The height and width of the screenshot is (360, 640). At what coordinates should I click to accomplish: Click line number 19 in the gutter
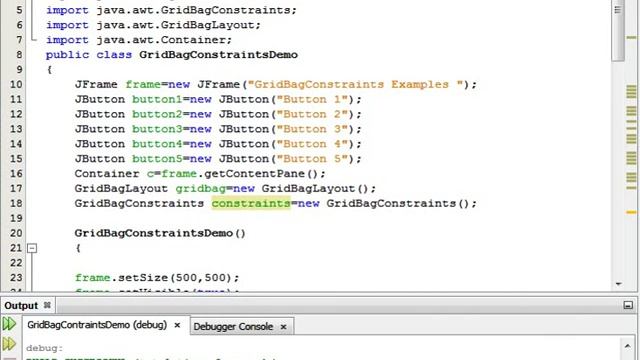16,218
